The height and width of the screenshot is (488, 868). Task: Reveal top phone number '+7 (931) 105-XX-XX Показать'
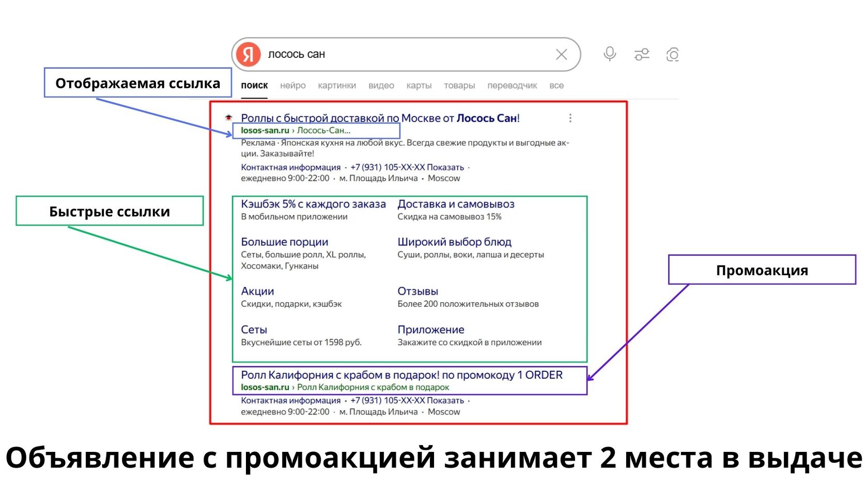[407, 167]
